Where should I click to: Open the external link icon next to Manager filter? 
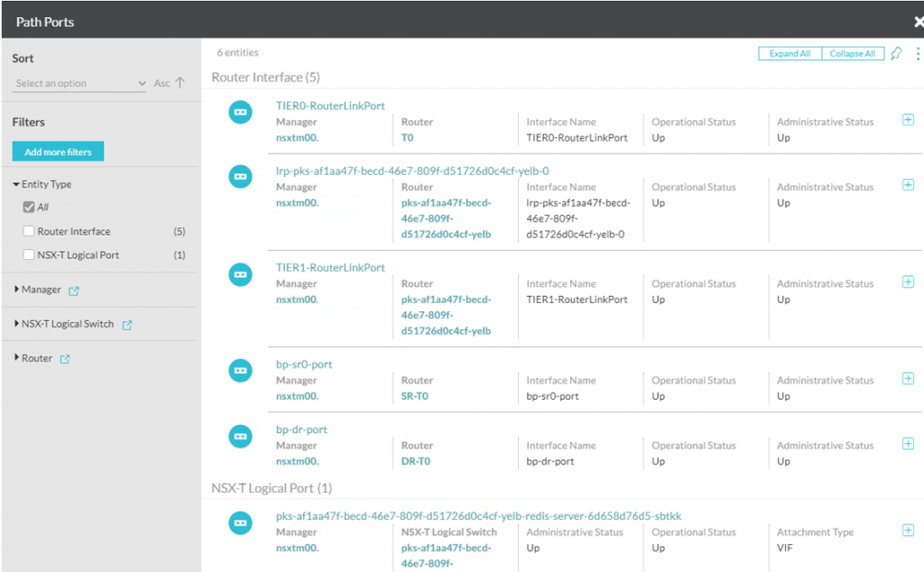coord(74,291)
